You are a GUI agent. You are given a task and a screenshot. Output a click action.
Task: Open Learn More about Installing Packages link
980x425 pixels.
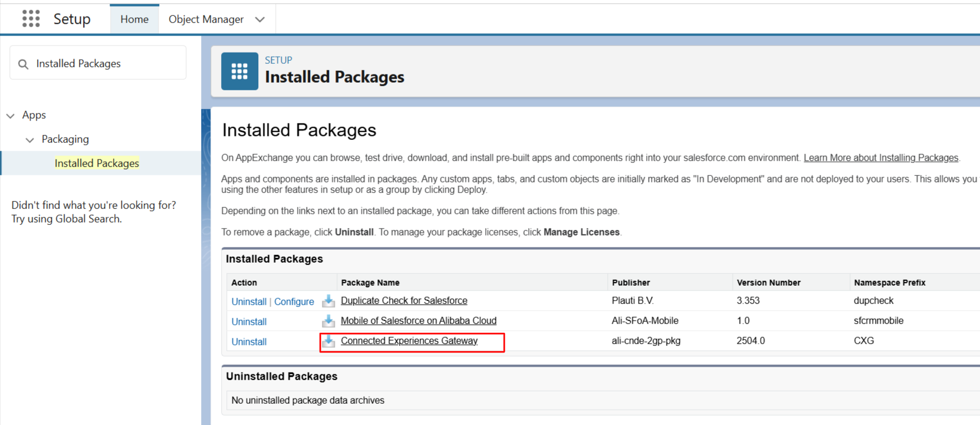tap(881, 158)
